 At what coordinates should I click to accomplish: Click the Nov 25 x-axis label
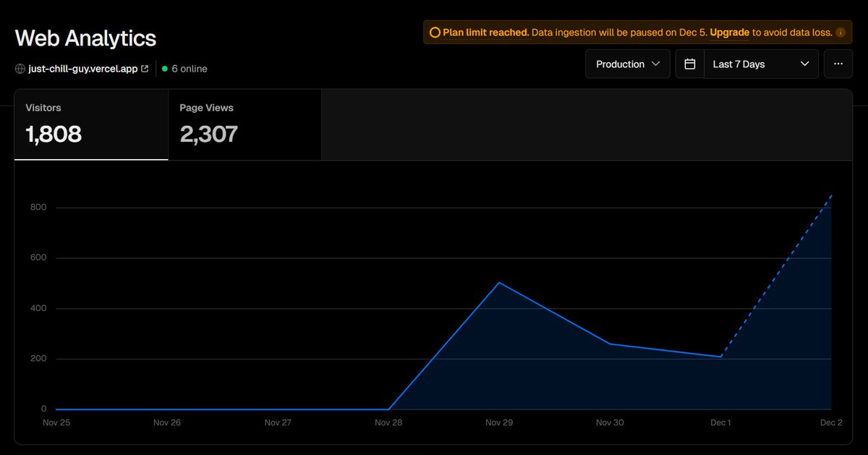(56, 422)
